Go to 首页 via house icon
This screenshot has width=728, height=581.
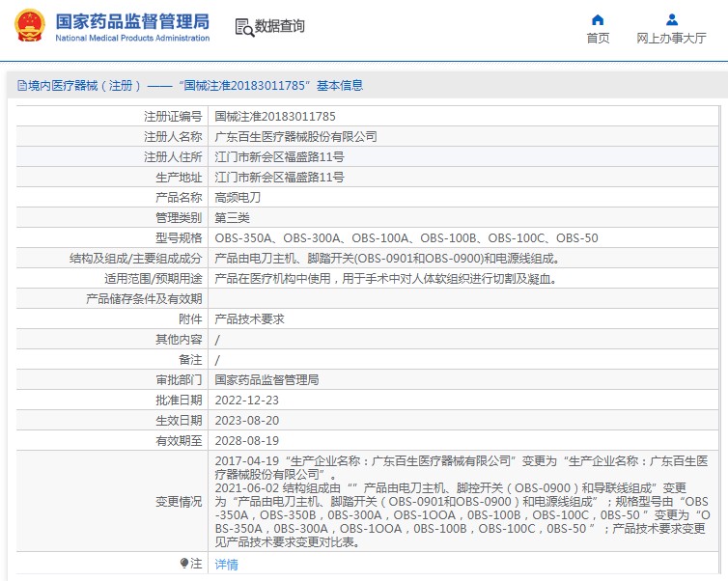coord(598,20)
